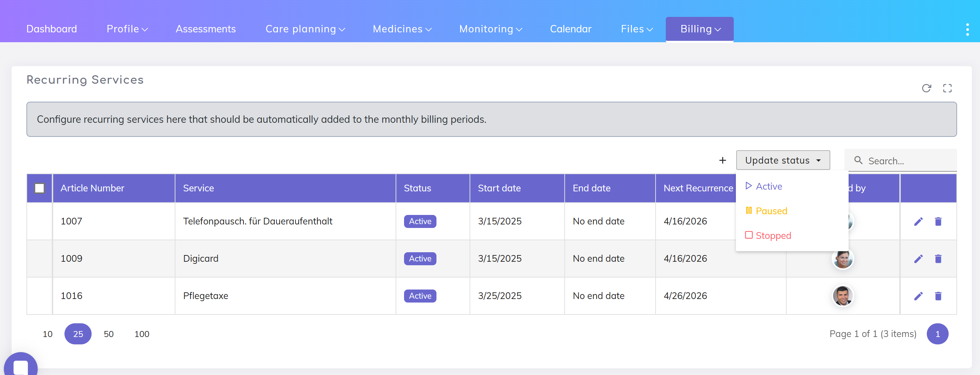Click the fullscreen expand icon
Screen dimensions: 980x375
coord(947,88)
